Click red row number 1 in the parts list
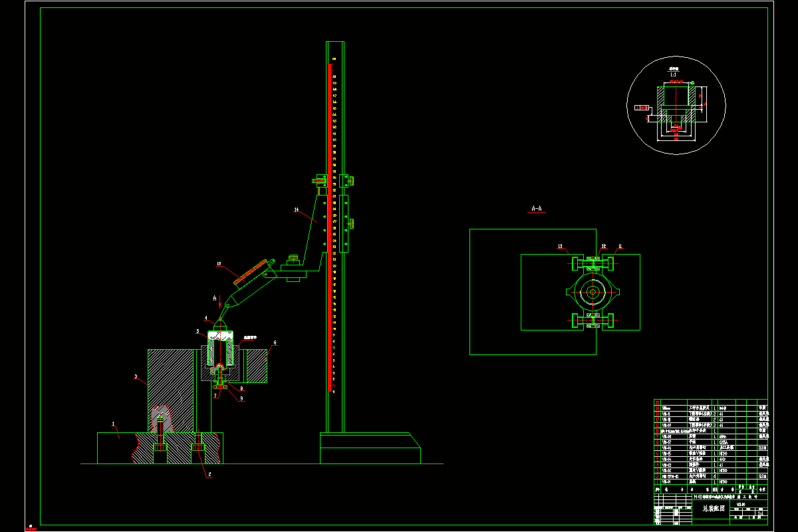Image resolution: width=798 pixels, height=532 pixels. [657, 481]
